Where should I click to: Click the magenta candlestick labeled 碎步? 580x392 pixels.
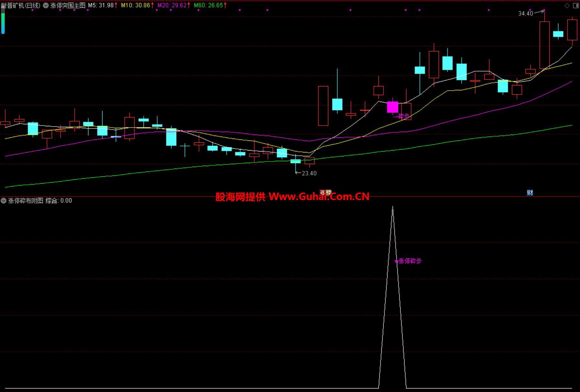pos(393,107)
